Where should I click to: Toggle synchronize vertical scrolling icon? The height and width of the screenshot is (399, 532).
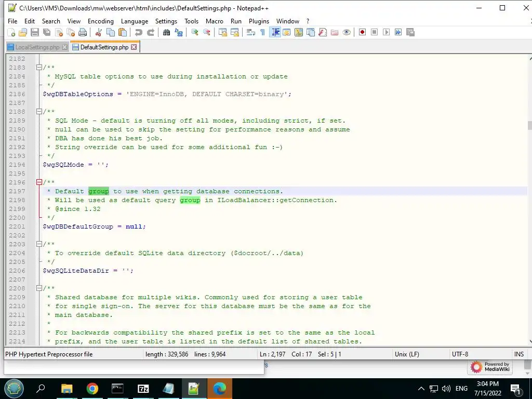point(223,32)
